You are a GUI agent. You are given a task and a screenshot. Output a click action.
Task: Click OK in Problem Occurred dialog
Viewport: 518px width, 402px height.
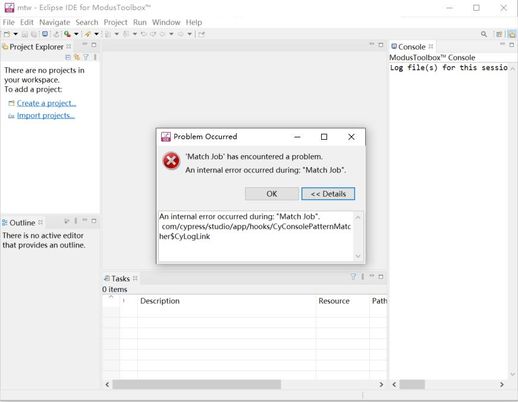tap(272, 194)
